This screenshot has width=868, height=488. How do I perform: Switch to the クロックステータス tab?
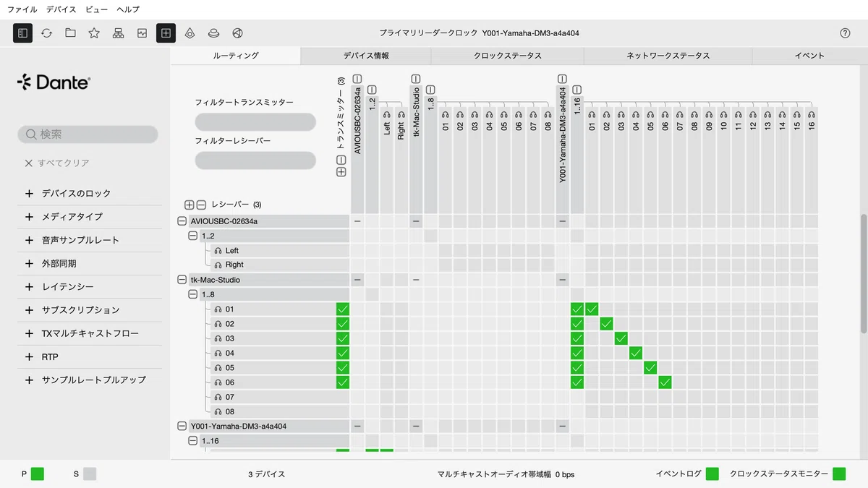[507, 55]
